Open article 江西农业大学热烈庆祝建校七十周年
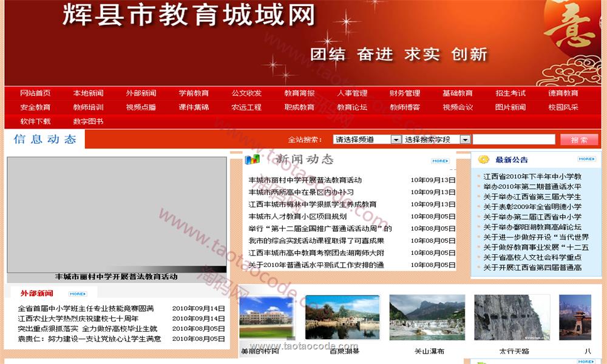This screenshot has height=364, width=607. point(78,318)
